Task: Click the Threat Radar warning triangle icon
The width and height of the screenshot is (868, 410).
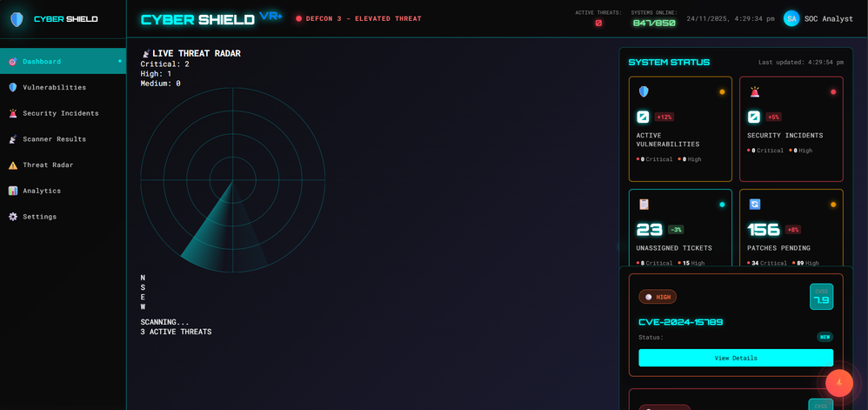Action: tap(13, 165)
